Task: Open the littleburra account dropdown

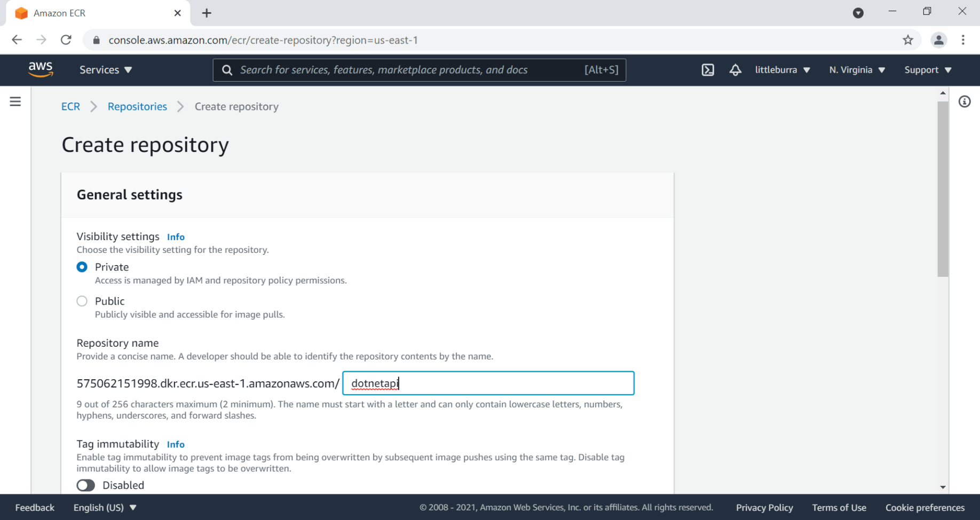Action: click(782, 70)
